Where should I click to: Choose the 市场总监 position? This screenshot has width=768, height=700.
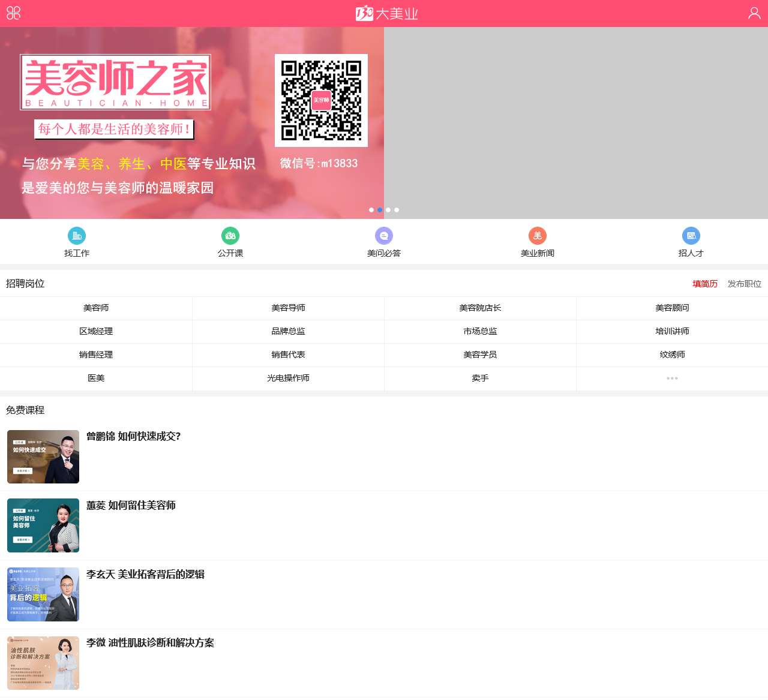pos(480,331)
